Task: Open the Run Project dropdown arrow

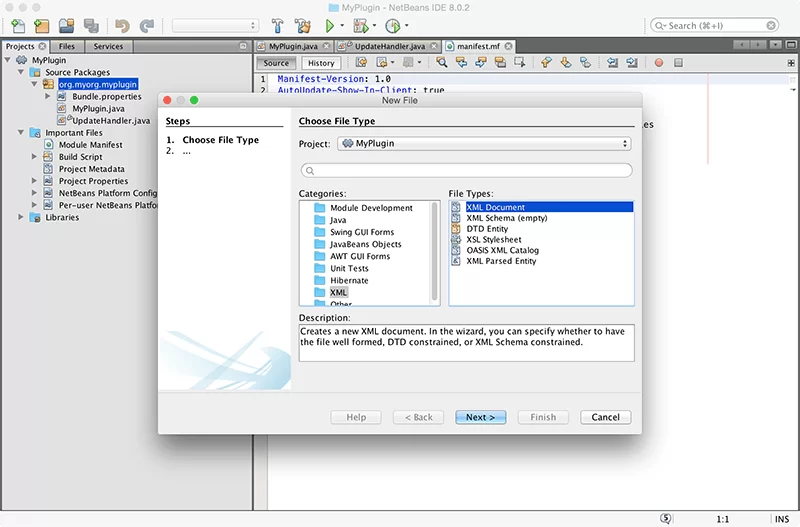Action: click(342, 26)
